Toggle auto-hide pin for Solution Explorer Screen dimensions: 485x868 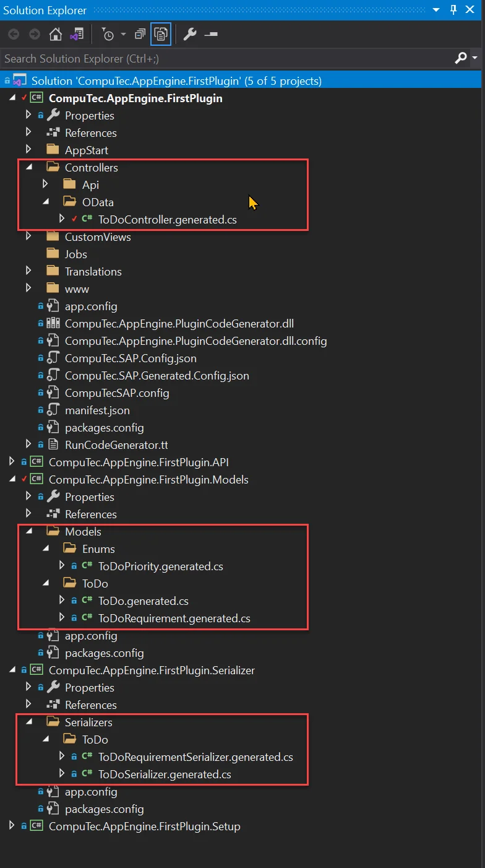(x=453, y=10)
